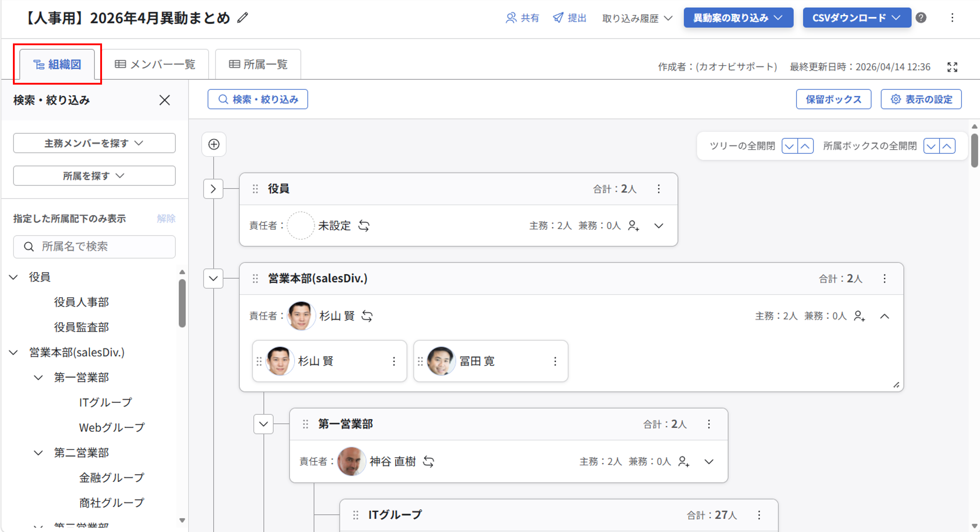The width and height of the screenshot is (980, 532).
Task: Open the help question mark icon
Action: tap(921, 18)
